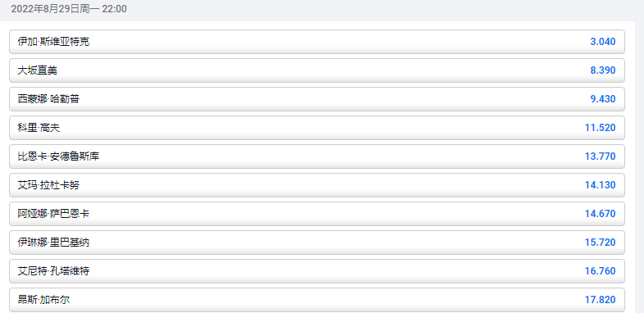This screenshot has width=644, height=313.
Task: Click the 8.390 odds value
Action: (x=602, y=70)
